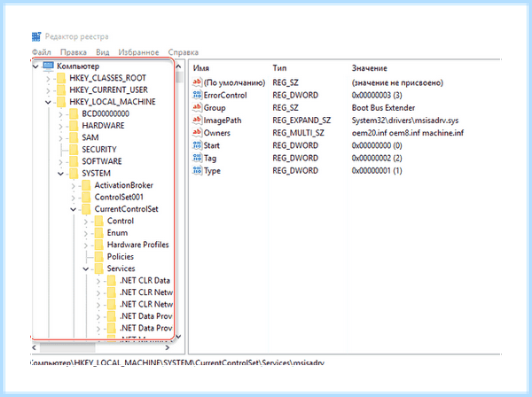Open the Вид menu
532x397 pixels.
point(103,52)
